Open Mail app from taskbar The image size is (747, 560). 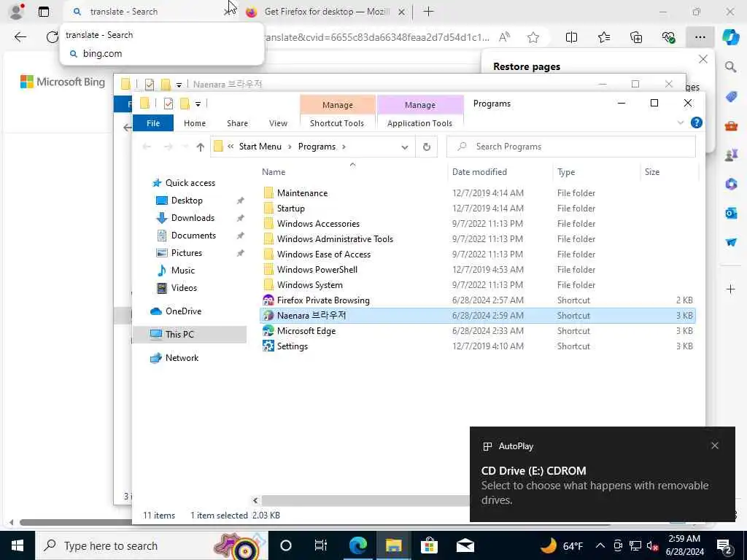tap(465, 545)
